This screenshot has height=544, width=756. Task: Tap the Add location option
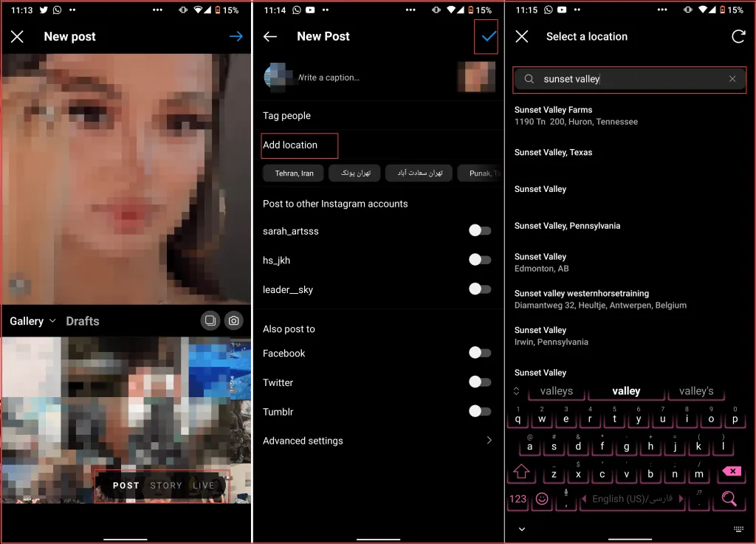[290, 145]
